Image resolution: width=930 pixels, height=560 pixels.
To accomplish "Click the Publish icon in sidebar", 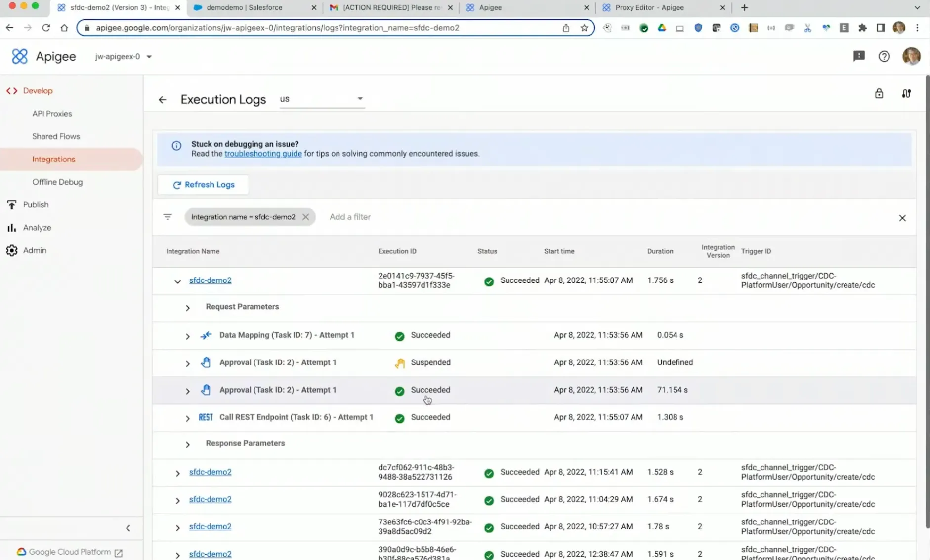I will [x=12, y=205].
